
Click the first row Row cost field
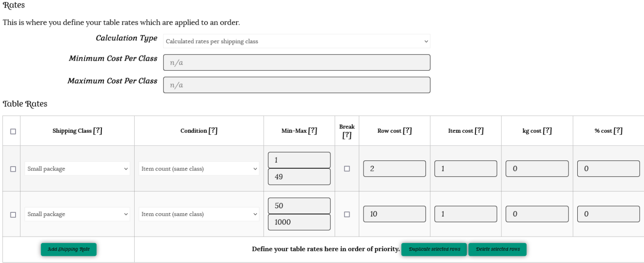(x=394, y=169)
